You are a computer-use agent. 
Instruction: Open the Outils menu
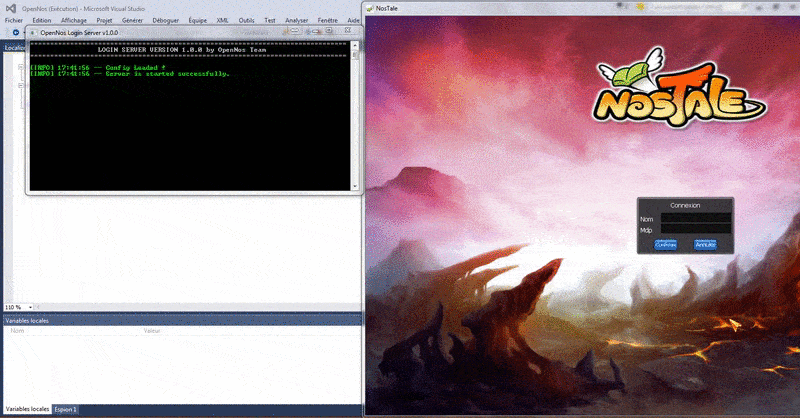pyautogui.click(x=246, y=19)
